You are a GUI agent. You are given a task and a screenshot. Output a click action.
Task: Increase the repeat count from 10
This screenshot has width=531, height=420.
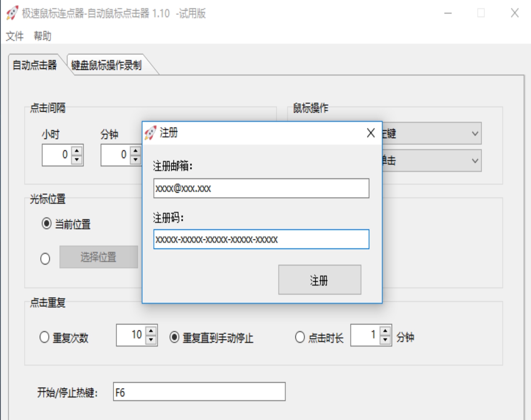[x=151, y=330]
